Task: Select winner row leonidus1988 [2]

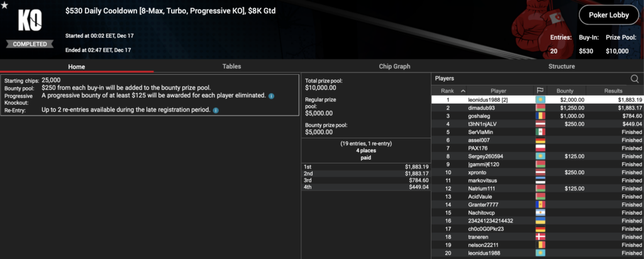Action: click(x=491, y=99)
